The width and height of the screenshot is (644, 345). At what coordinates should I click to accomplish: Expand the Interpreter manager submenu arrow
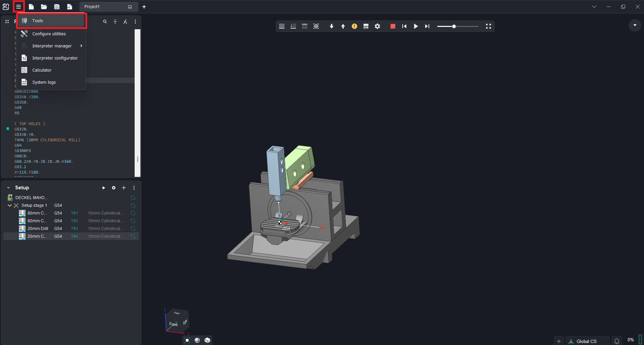tap(81, 46)
